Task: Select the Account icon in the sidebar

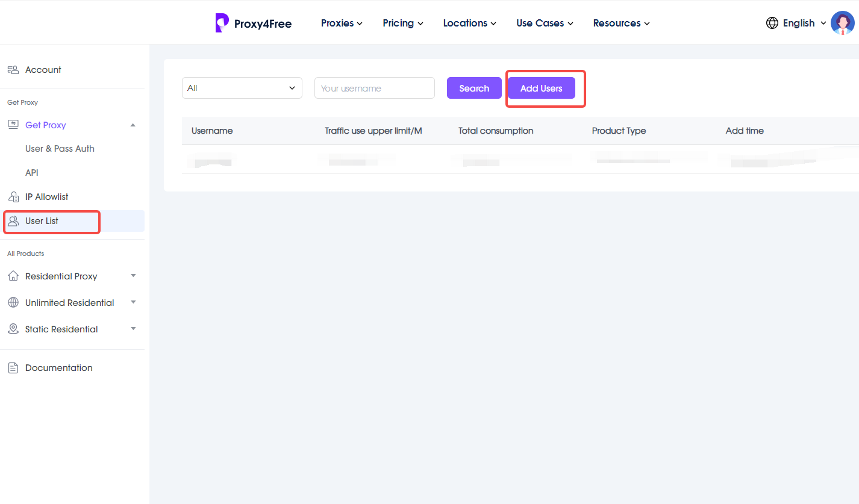Action: click(x=13, y=70)
